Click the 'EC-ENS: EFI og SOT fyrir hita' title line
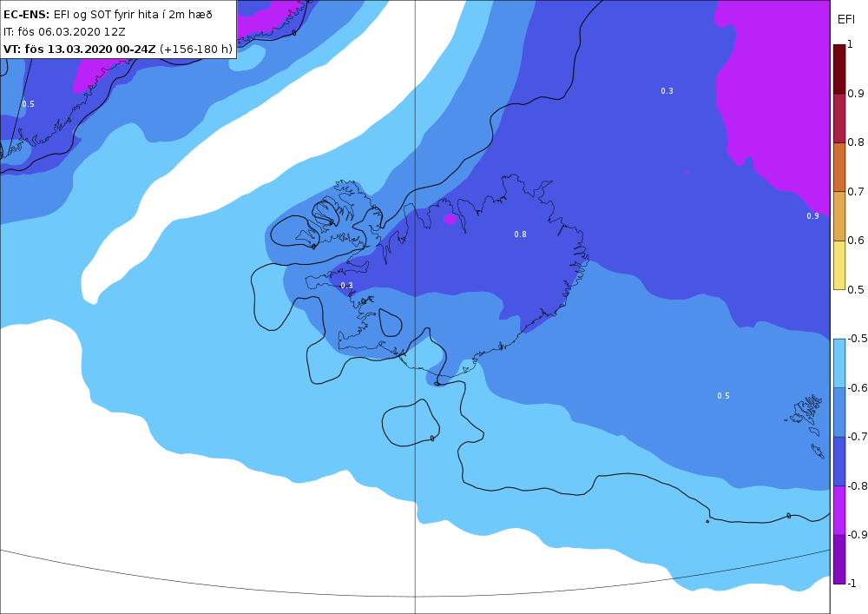 108,15
